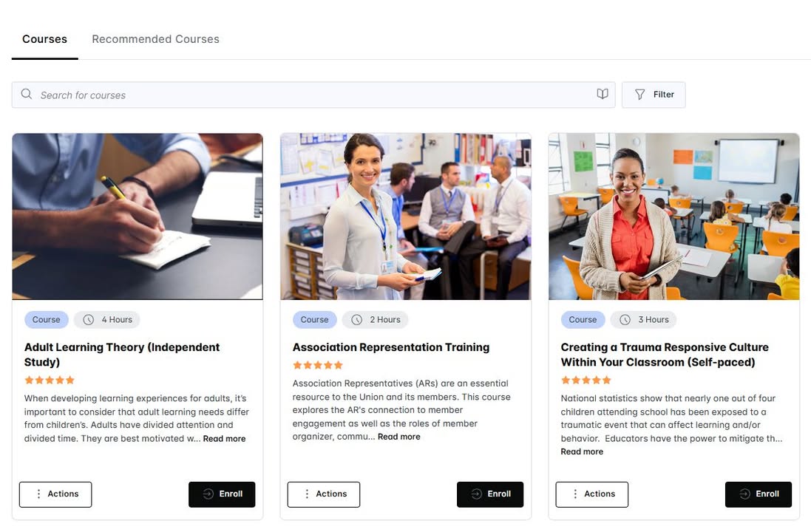Open Actions menu for Adult Learning Theory
This screenshot has width=811, height=532.
point(55,494)
